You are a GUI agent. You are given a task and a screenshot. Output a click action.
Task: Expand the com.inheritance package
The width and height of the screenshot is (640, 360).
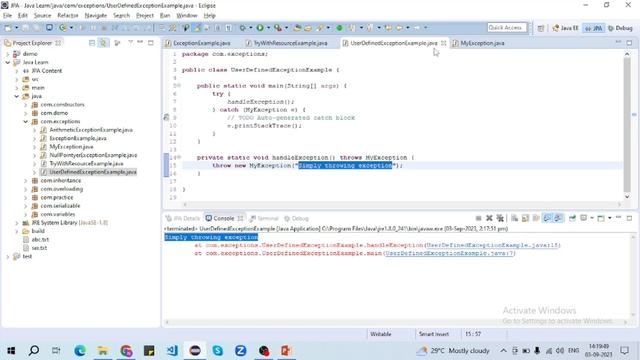pos(25,181)
